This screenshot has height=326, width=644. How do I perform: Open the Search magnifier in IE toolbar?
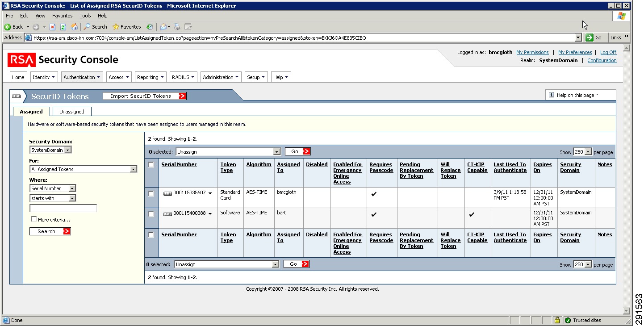coord(87,27)
